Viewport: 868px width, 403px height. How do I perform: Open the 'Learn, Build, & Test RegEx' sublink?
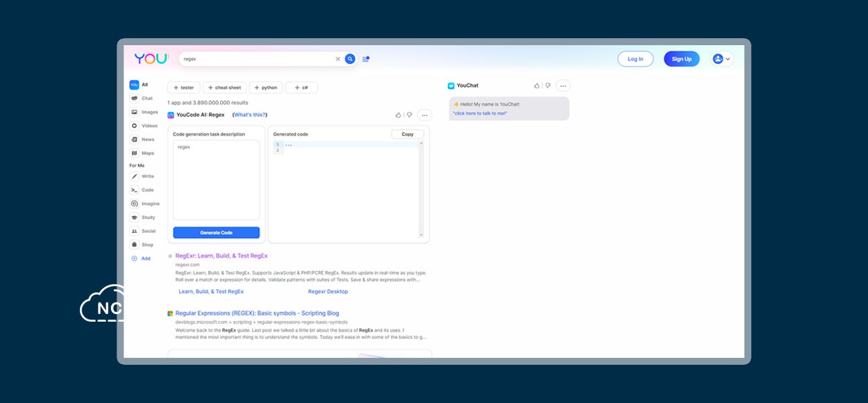click(x=211, y=292)
